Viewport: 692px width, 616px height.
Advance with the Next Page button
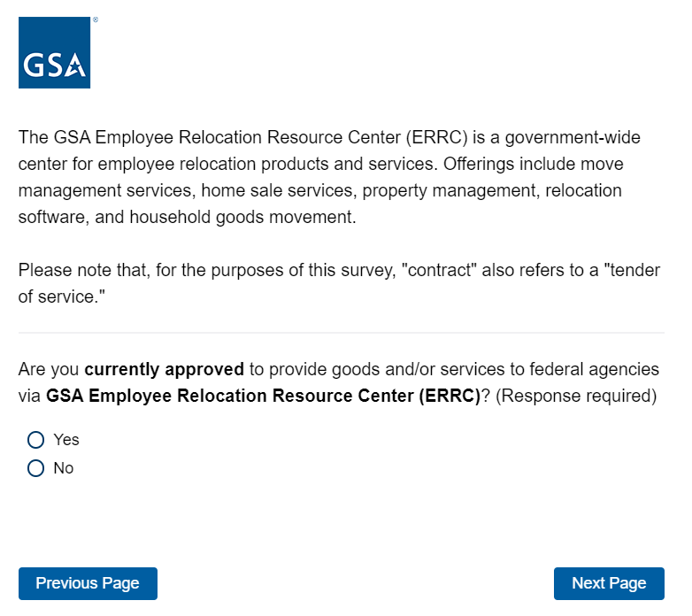point(609,583)
